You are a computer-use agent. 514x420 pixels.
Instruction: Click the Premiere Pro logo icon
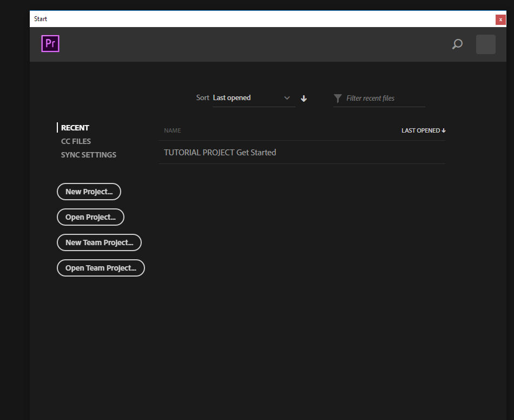click(x=50, y=44)
